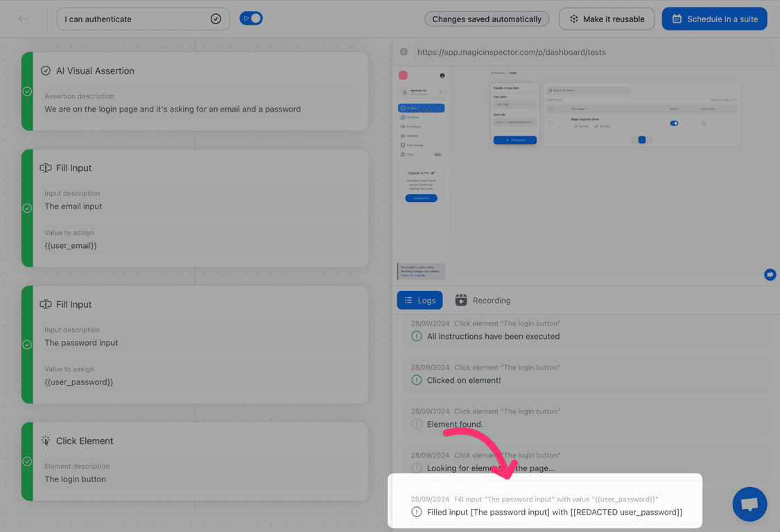Open the large chat bubble button at bottom right

click(x=749, y=504)
